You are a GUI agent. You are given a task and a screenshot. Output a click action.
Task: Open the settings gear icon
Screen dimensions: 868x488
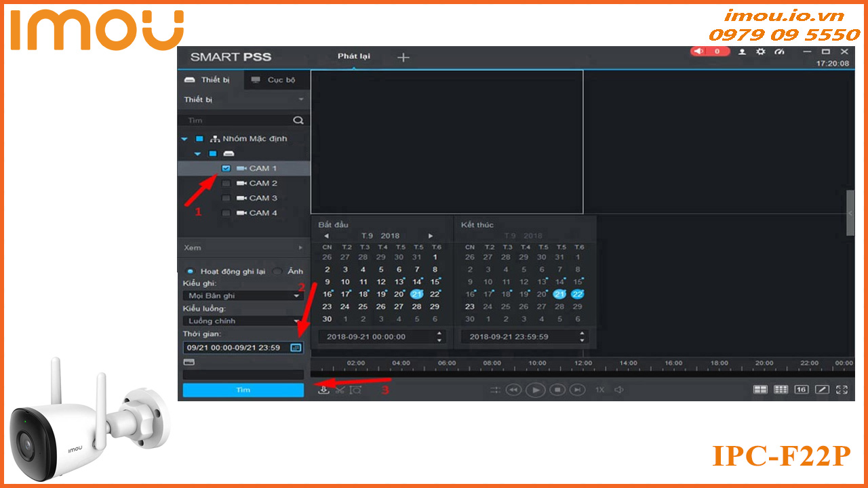point(760,52)
